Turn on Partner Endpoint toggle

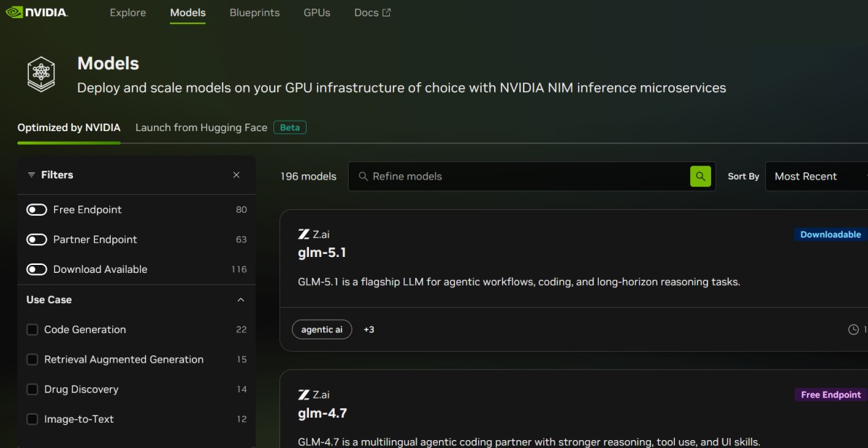coord(37,240)
